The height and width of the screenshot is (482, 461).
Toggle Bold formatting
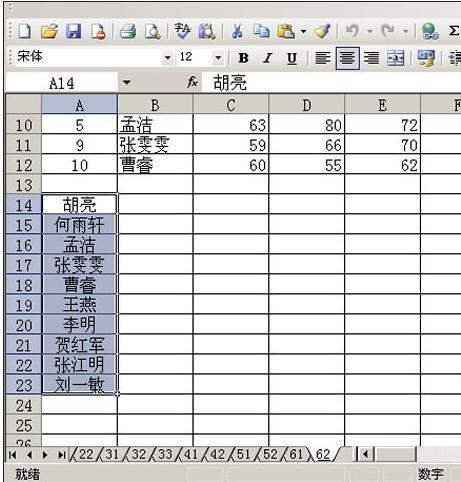pyautogui.click(x=244, y=59)
